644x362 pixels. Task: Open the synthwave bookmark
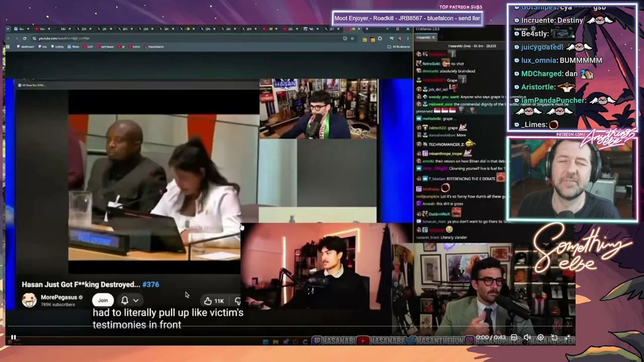pos(106,47)
